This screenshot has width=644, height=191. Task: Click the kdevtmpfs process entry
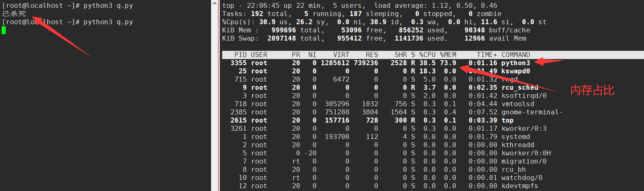pos(520,186)
